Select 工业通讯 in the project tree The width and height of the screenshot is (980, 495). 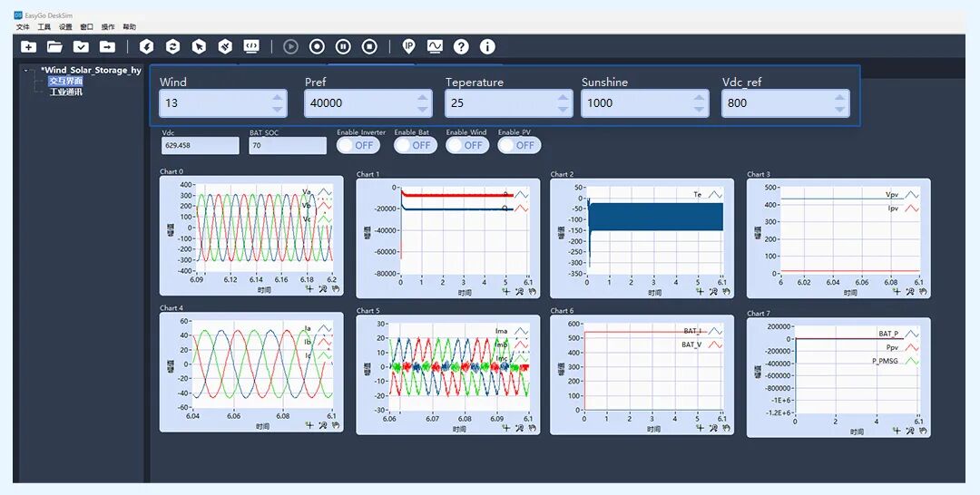coord(65,92)
